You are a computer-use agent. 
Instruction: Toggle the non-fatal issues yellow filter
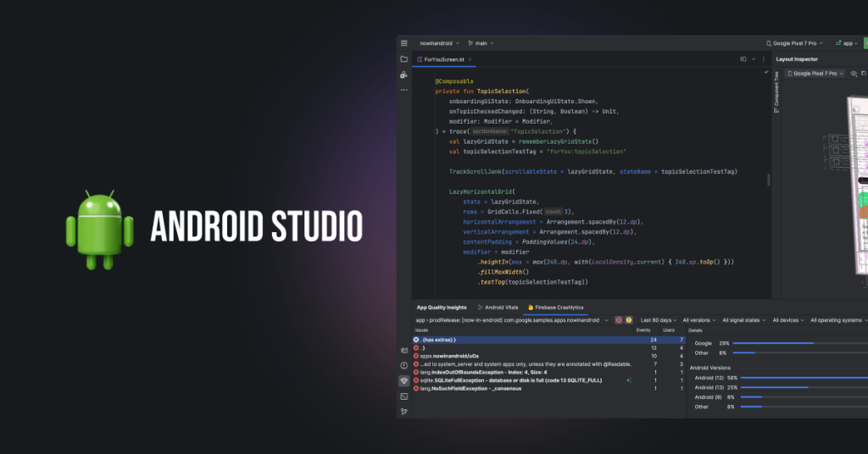click(x=629, y=320)
